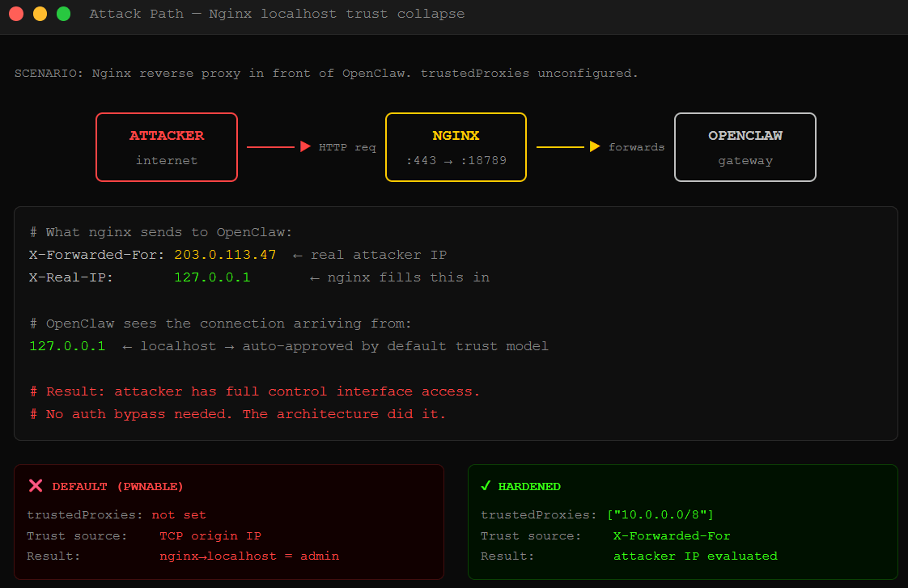
Task: Click the 'not set' trustedProxies value
Action: pyautogui.click(x=179, y=514)
